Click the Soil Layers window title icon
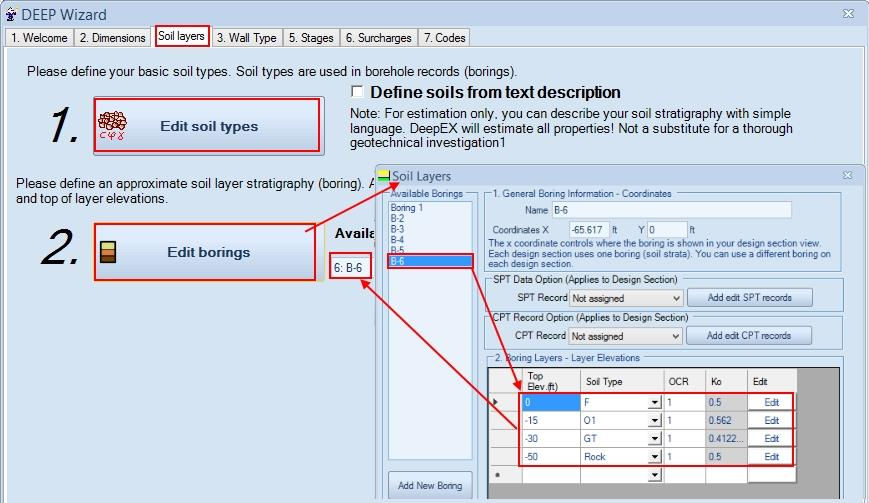The width and height of the screenshot is (869, 503). (x=384, y=176)
